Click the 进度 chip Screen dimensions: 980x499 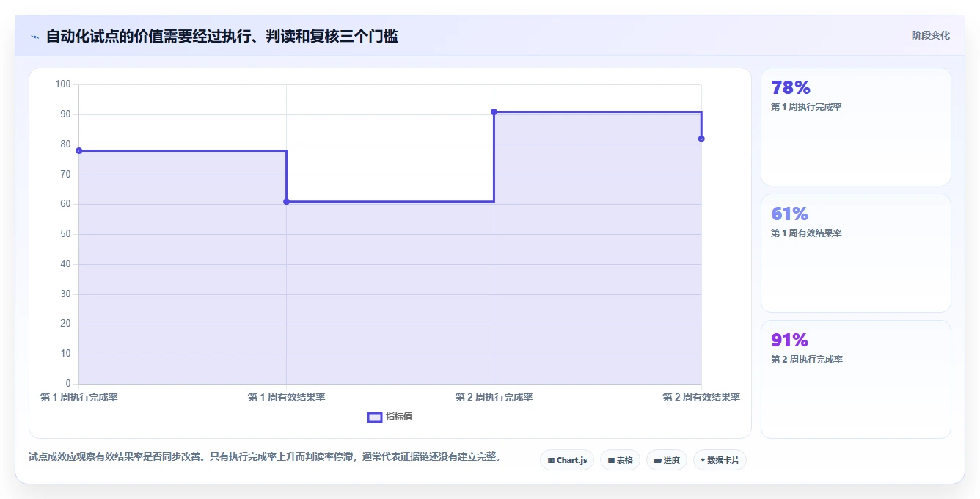[x=667, y=460]
